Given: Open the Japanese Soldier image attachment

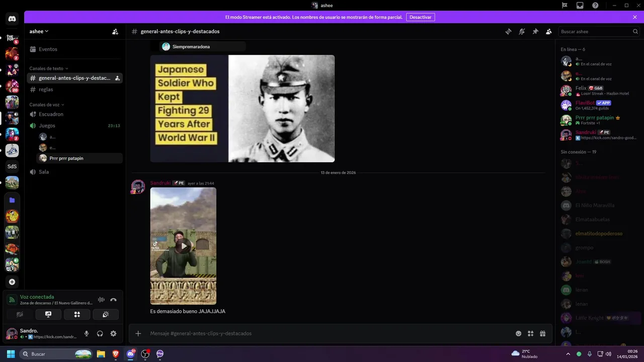Looking at the screenshot, I should tap(243, 109).
